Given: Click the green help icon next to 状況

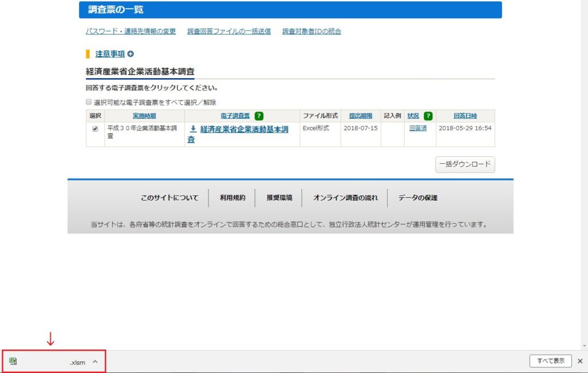Looking at the screenshot, I should (428, 116).
